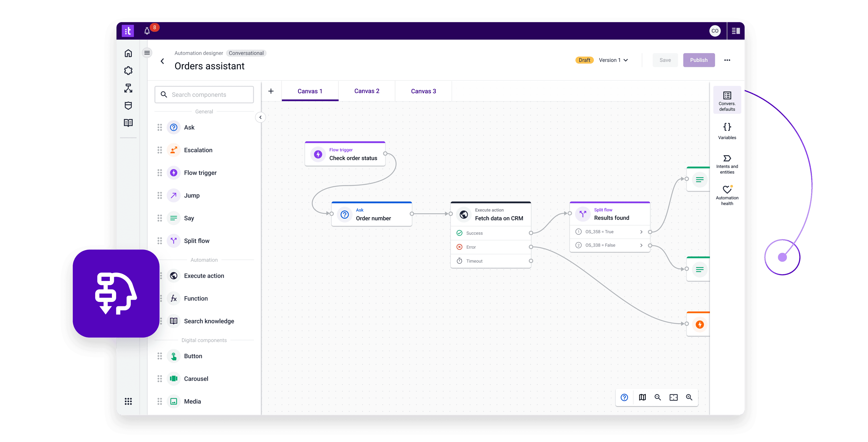This screenshot has height=442, width=868.
Task: Select the Order number Ask node
Action: 372,214
